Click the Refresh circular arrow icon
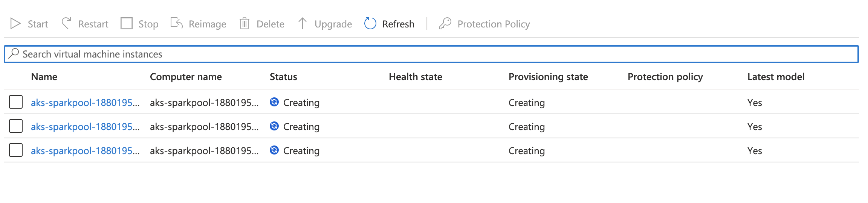868x203 pixels. pos(370,23)
